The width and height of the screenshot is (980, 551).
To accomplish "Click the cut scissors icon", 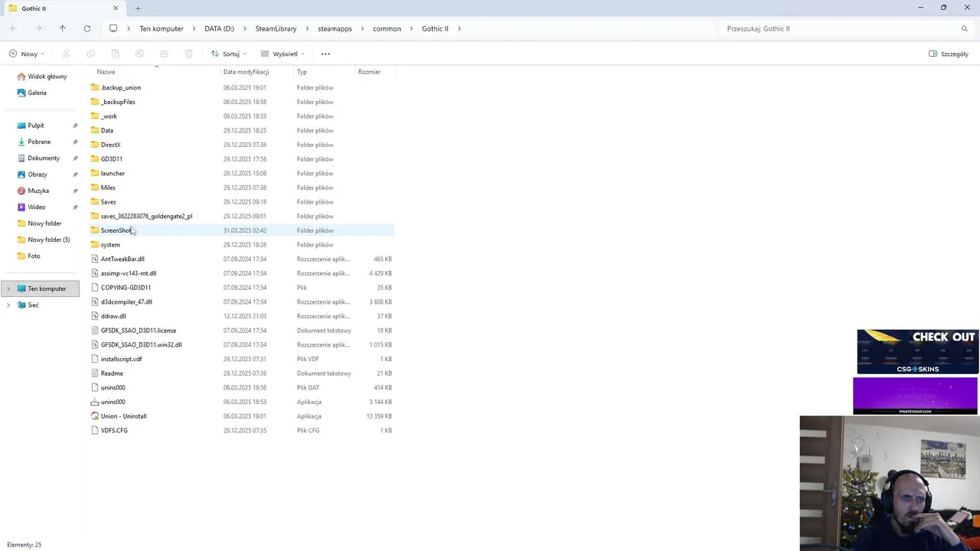I will tap(66, 54).
